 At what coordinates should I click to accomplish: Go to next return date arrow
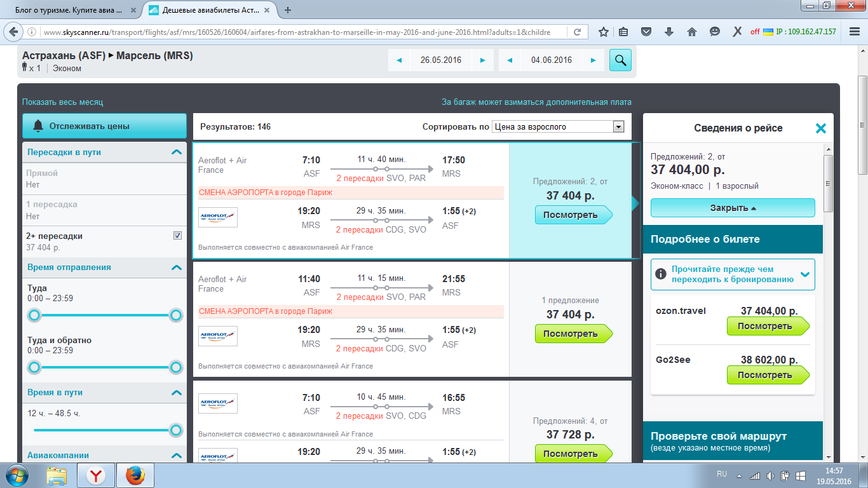pyautogui.click(x=593, y=60)
